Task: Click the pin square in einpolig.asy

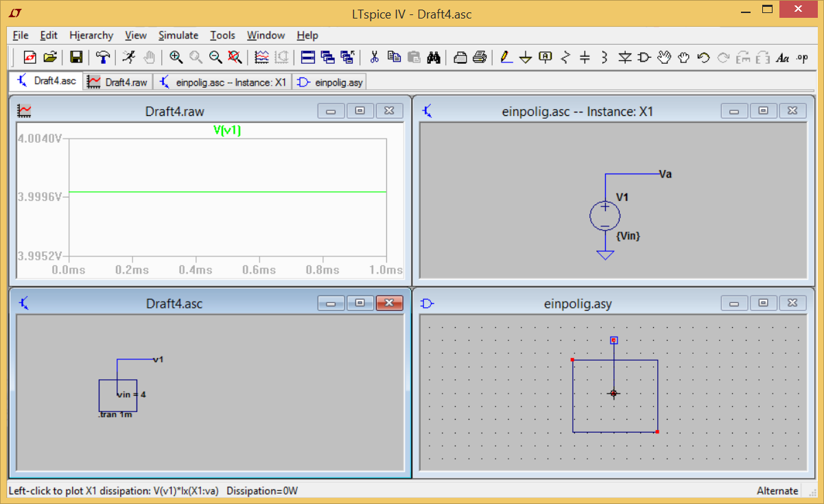Action: tap(614, 340)
